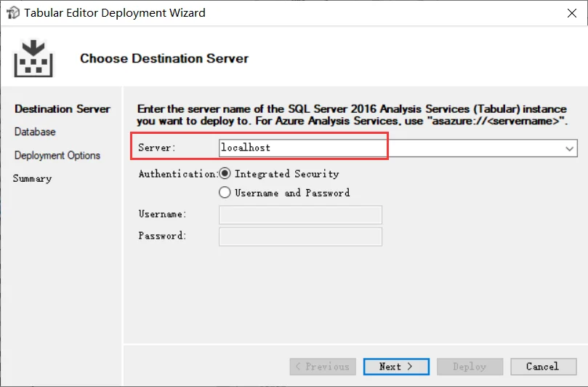This screenshot has width=588, height=387.
Task: Go to the Database step
Action: point(35,132)
